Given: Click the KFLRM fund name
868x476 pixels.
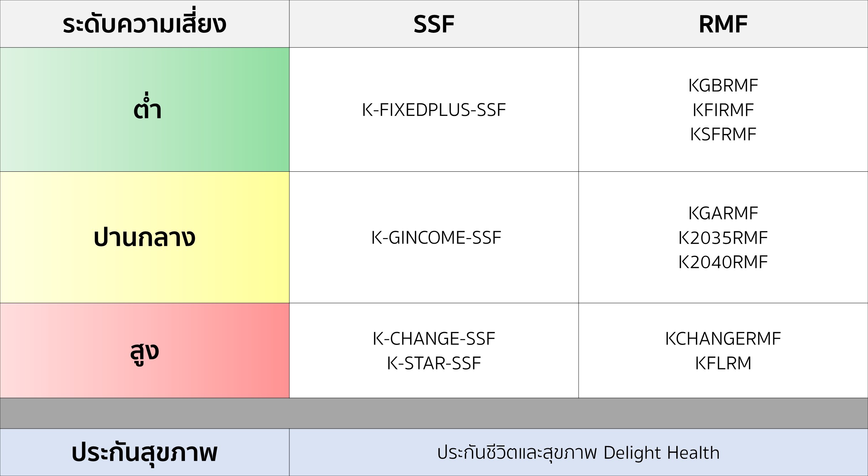Looking at the screenshot, I should tap(723, 363).
